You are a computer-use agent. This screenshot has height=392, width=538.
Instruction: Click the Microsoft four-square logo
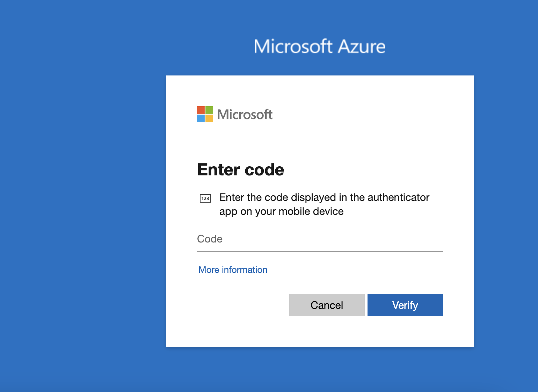pyautogui.click(x=204, y=114)
